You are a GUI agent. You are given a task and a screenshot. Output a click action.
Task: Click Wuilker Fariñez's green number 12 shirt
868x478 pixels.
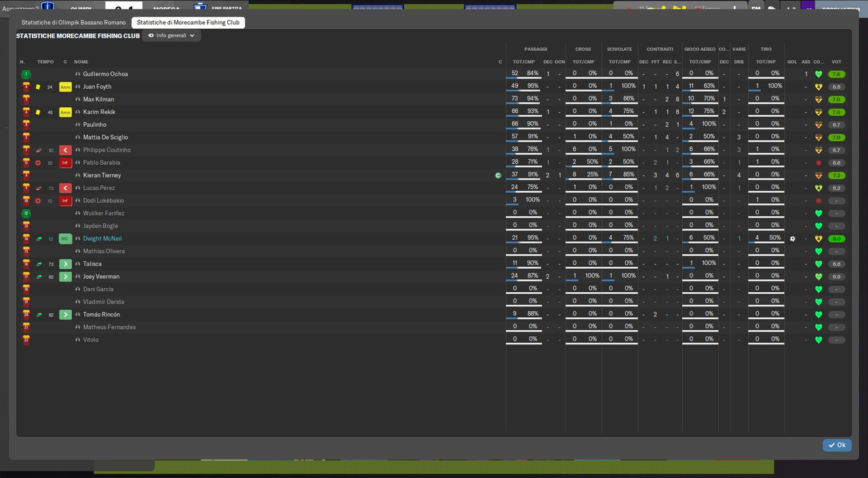click(26, 213)
